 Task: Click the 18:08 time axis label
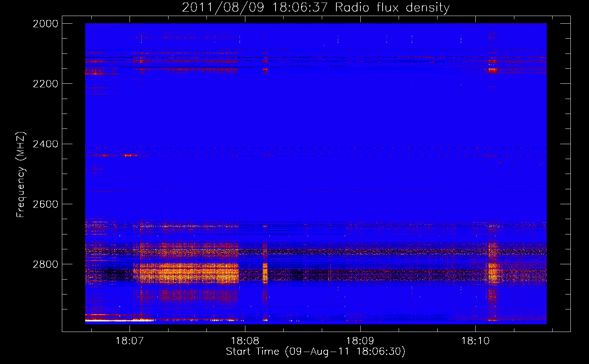(x=245, y=341)
